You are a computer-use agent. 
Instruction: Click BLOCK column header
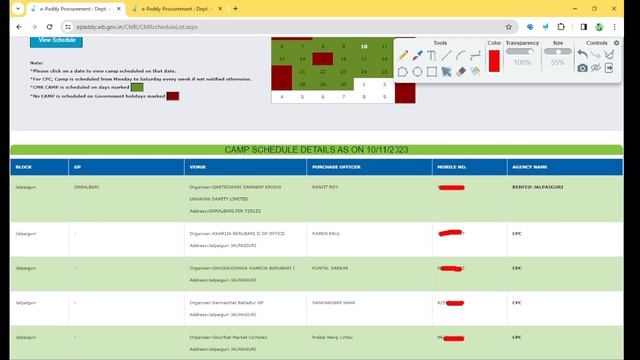click(x=39, y=167)
